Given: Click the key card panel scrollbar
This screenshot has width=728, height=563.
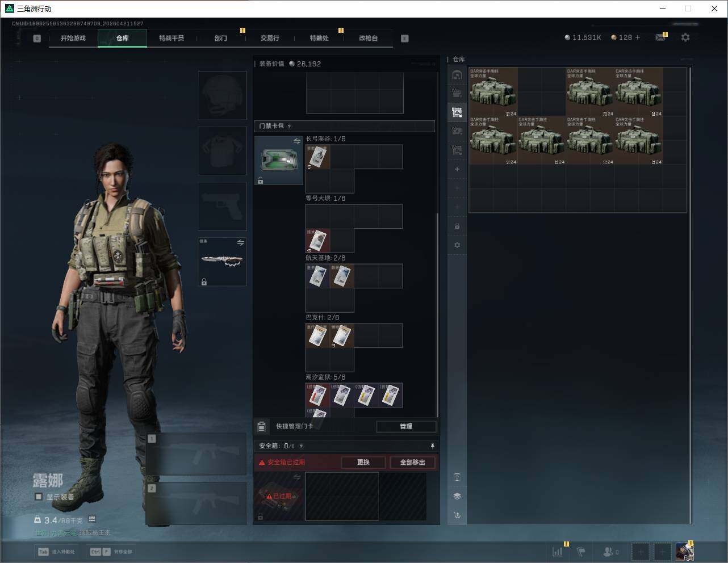Looking at the screenshot, I should pyautogui.click(x=437, y=315).
